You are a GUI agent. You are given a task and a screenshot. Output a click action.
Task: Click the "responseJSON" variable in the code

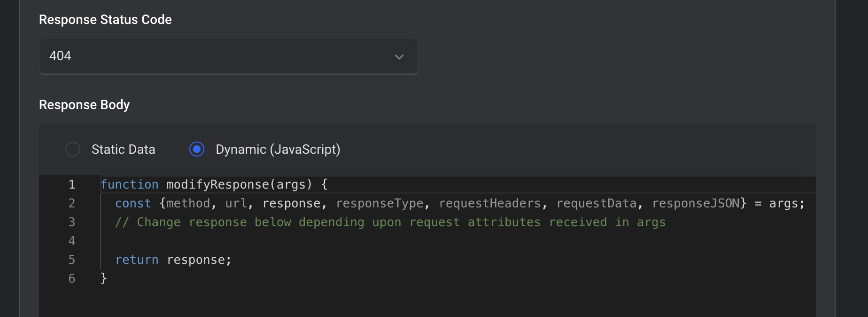tap(696, 203)
